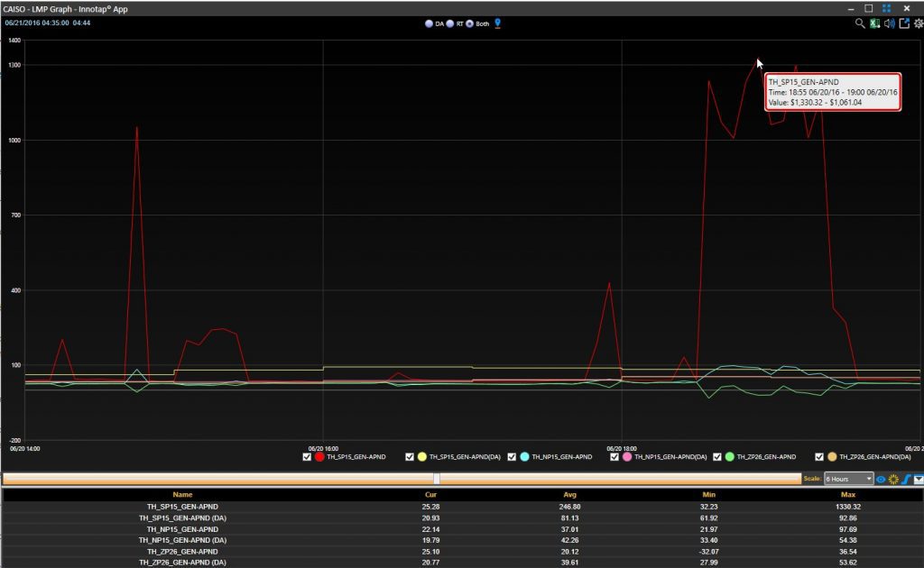Export the graph data to Excel
Image resolution: width=924 pixels, height=568 pixels.
pos(874,23)
